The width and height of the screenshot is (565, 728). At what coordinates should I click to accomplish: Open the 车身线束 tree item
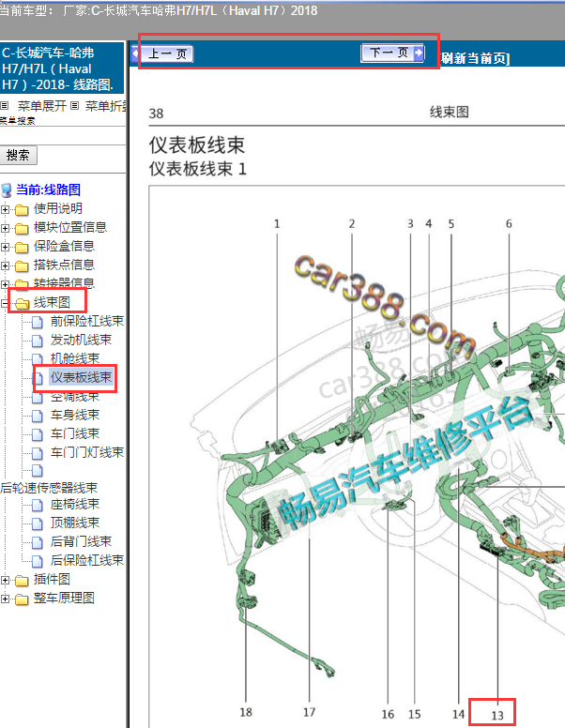75,415
